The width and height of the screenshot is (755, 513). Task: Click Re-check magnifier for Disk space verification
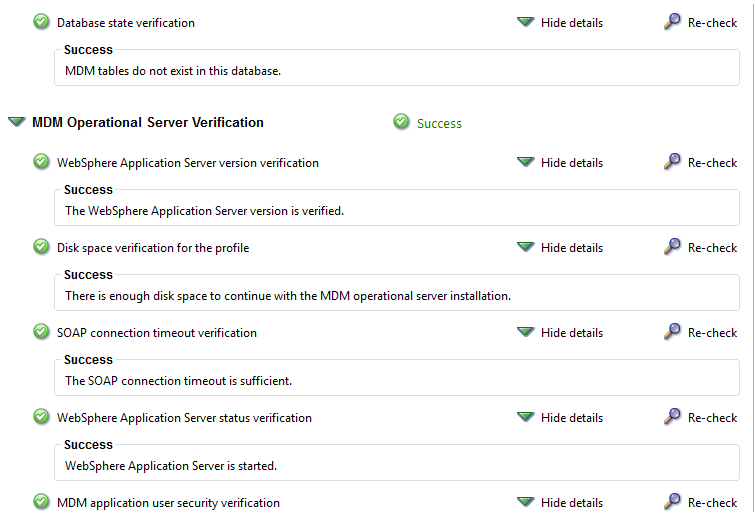(672, 246)
